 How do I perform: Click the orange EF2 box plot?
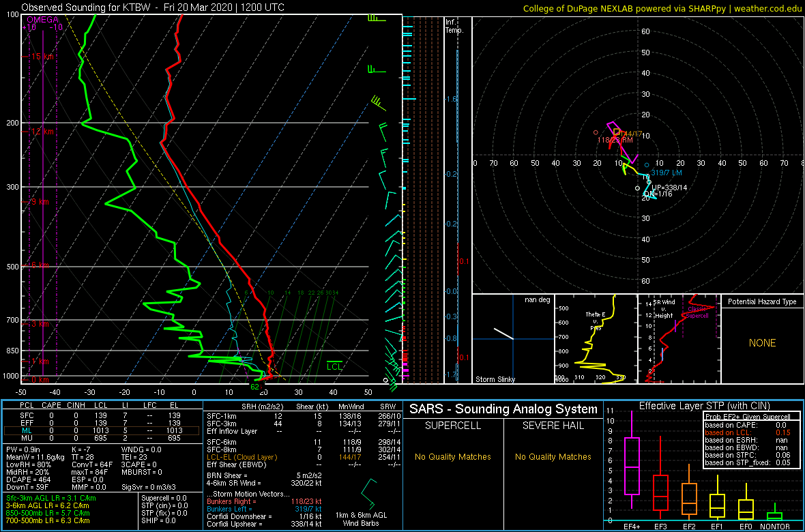click(689, 499)
